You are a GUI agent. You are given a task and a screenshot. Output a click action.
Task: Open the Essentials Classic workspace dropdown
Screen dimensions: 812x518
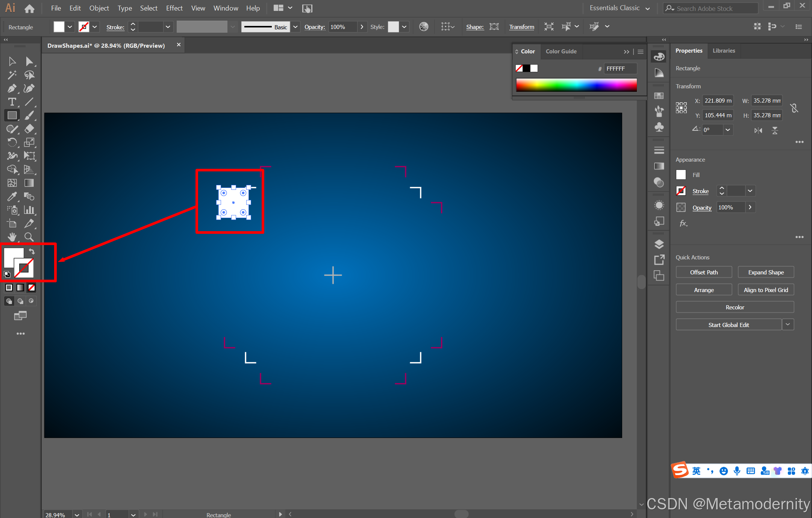pos(647,8)
